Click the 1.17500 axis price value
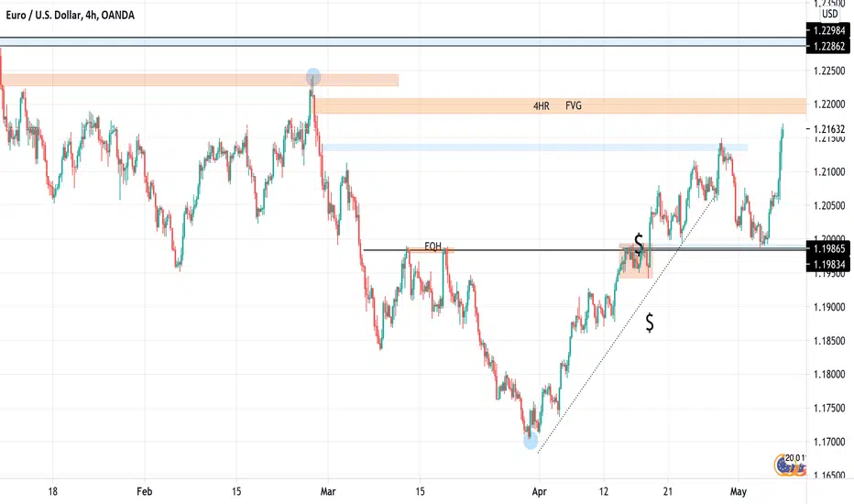The width and height of the screenshot is (854, 504). [829, 408]
